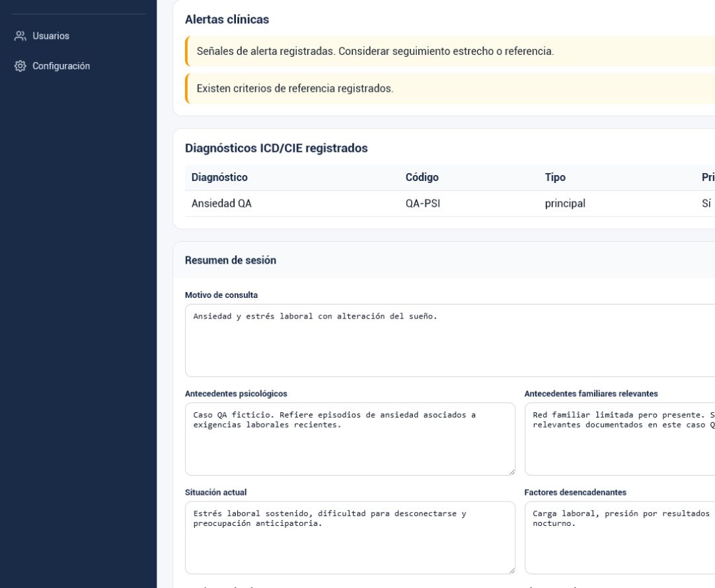The width and height of the screenshot is (715, 588).
Task: Click the 'Resumen de sesión' heading
Action: [230, 260]
